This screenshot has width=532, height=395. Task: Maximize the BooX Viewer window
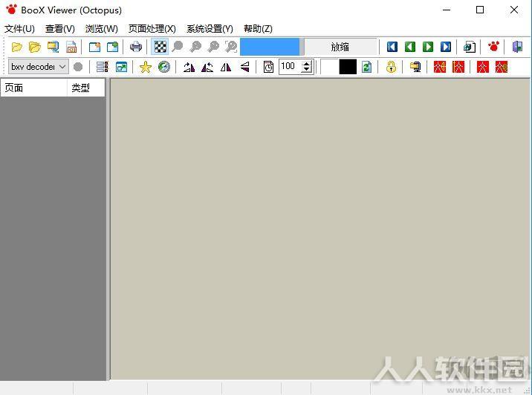tap(480, 10)
